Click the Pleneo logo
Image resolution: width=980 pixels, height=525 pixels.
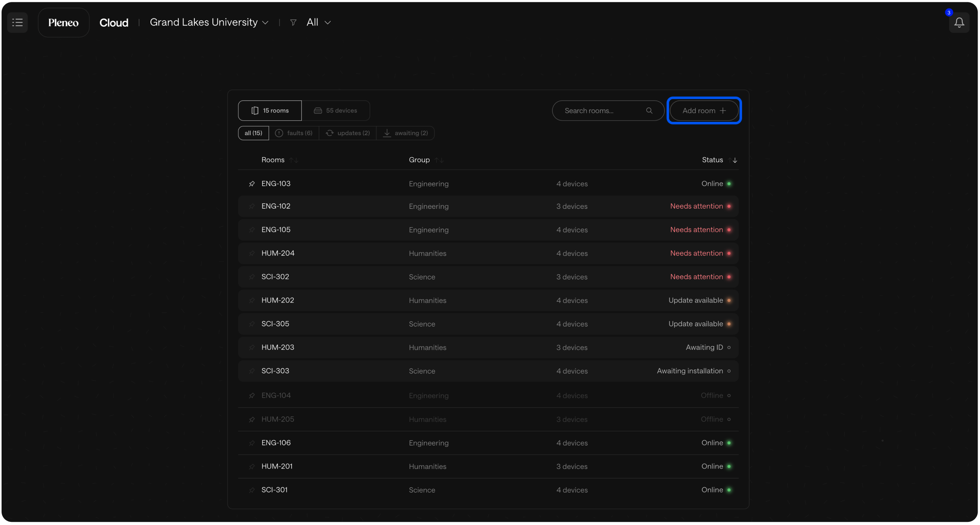coord(64,23)
